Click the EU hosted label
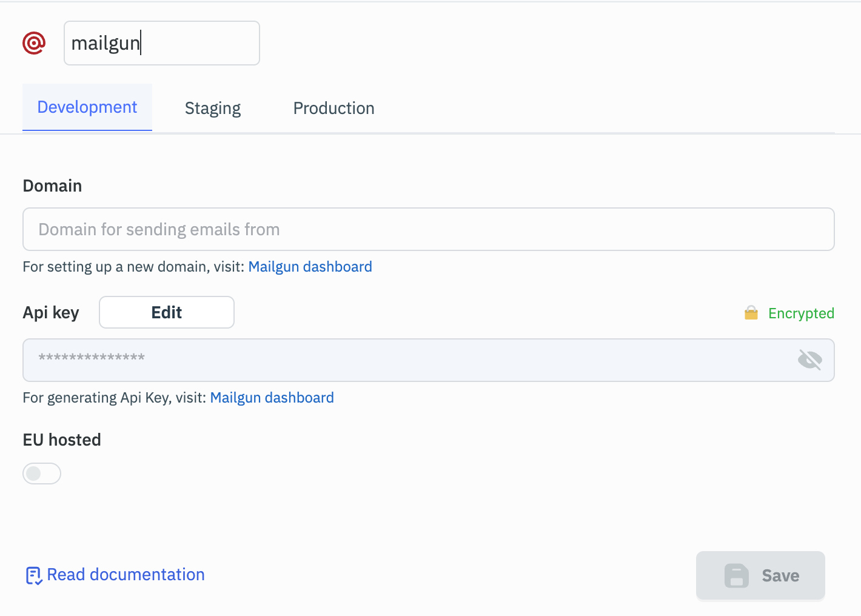 click(x=62, y=440)
